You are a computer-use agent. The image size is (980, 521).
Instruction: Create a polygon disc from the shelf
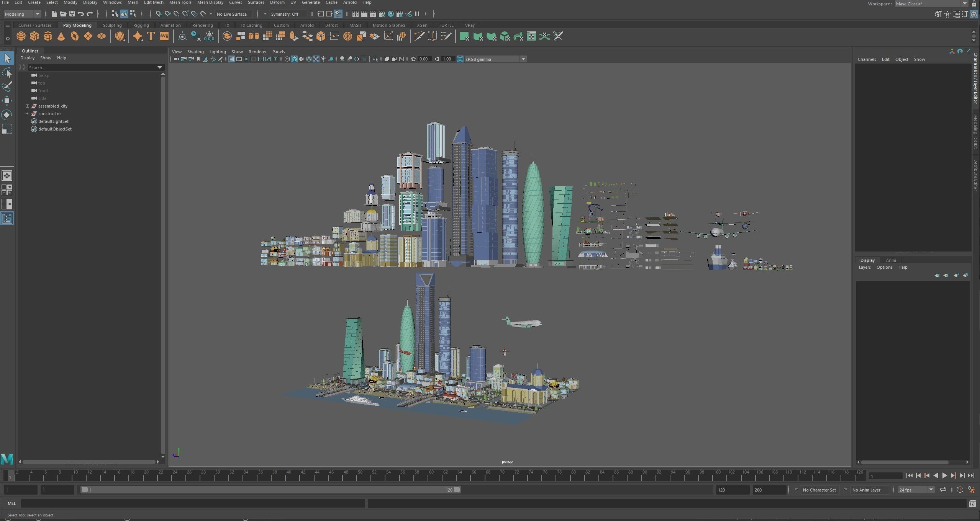101,36
